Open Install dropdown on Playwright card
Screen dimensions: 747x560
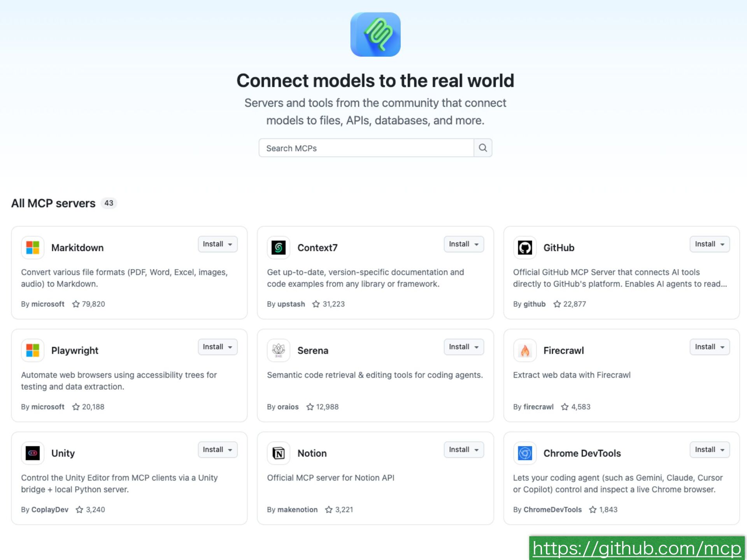coord(217,347)
